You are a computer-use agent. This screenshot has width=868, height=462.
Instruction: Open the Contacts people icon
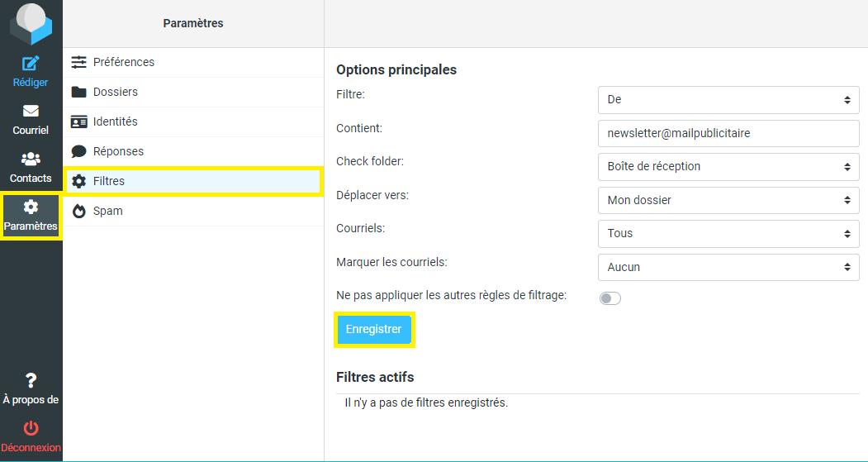[31, 160]
